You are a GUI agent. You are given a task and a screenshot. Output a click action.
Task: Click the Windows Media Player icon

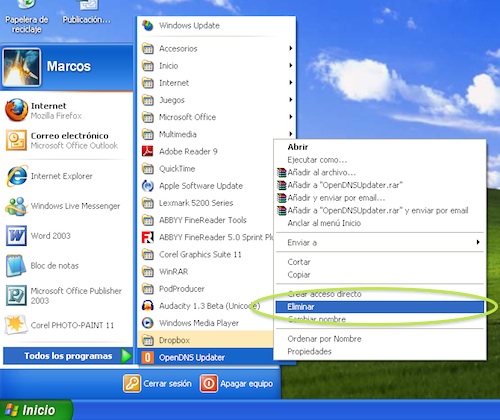point(148,323)
